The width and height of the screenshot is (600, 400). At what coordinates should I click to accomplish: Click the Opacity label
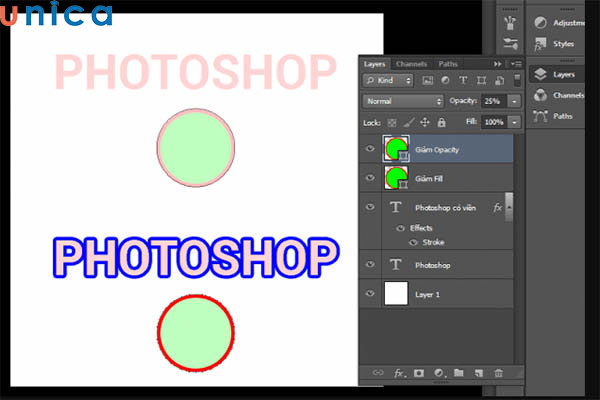point(463,101)
